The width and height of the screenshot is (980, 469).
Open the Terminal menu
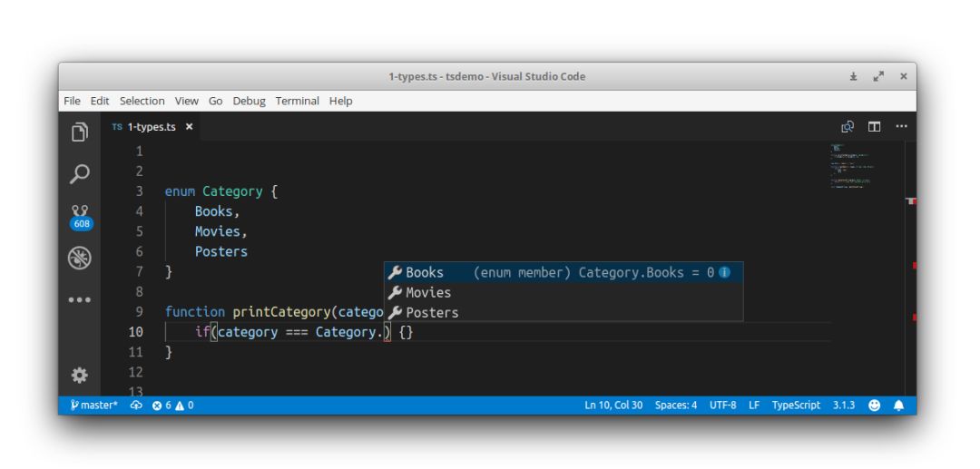pyautogui.click(x=298, y=101)
